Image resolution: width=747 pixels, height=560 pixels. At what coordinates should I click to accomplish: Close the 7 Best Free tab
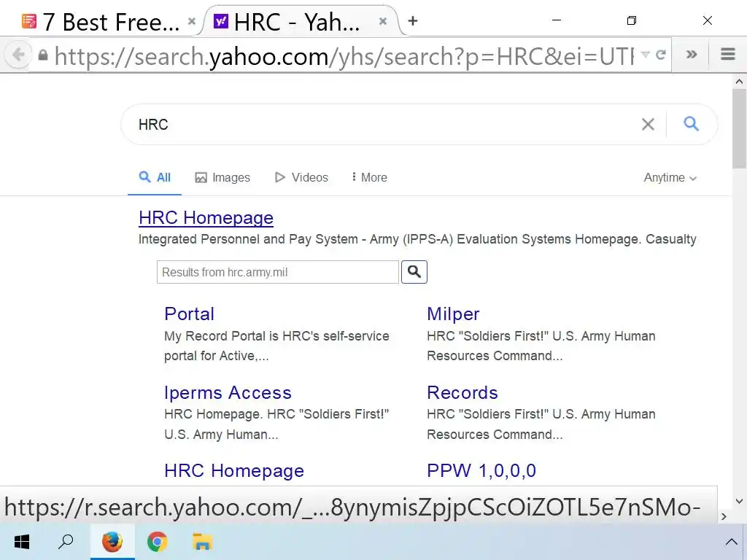[192, 21]
